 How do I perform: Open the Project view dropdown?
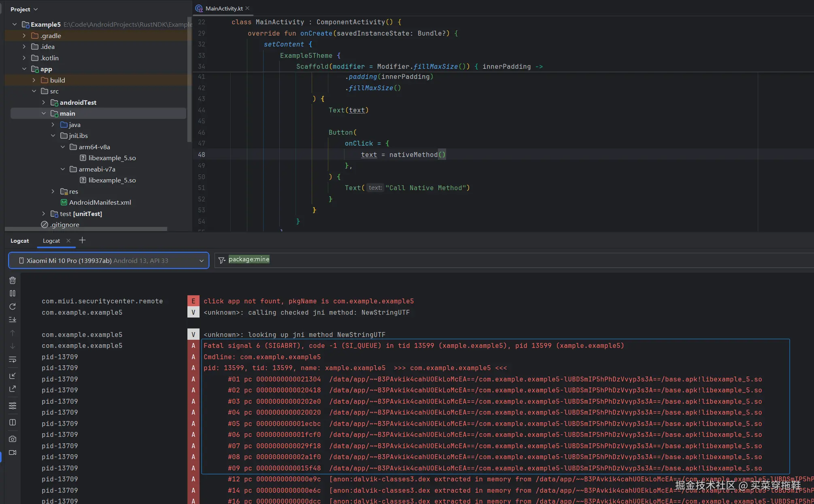(x=24, y=9)
